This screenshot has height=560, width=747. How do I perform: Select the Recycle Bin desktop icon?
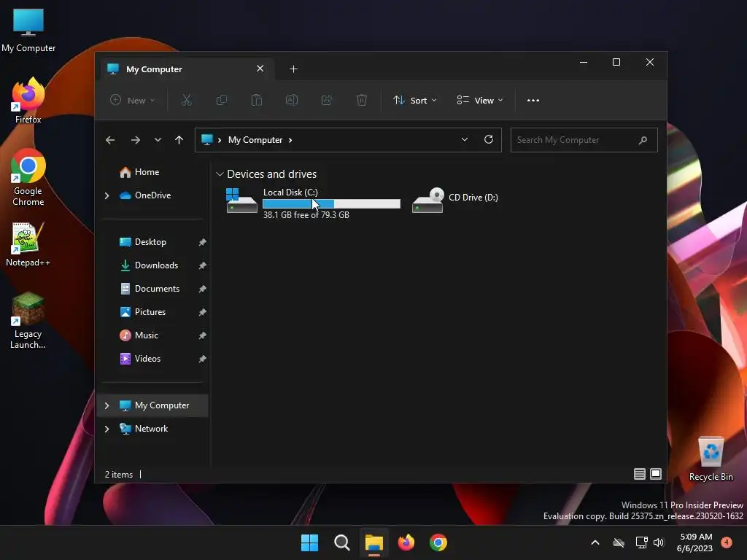pos(711,459)
